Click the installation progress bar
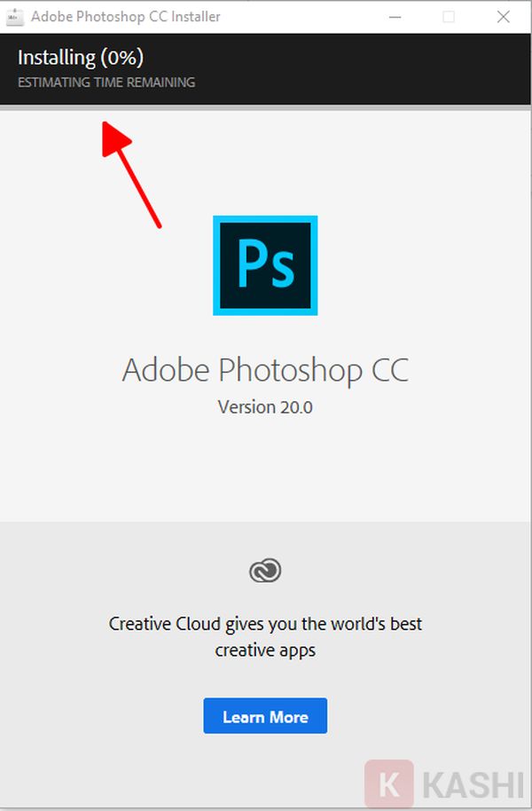532x811 pixels. coord(266,108)
